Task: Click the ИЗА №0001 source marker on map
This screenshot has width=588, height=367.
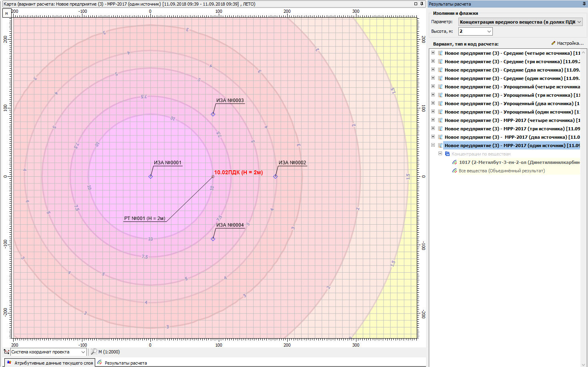Action: (x=150, y=176)
